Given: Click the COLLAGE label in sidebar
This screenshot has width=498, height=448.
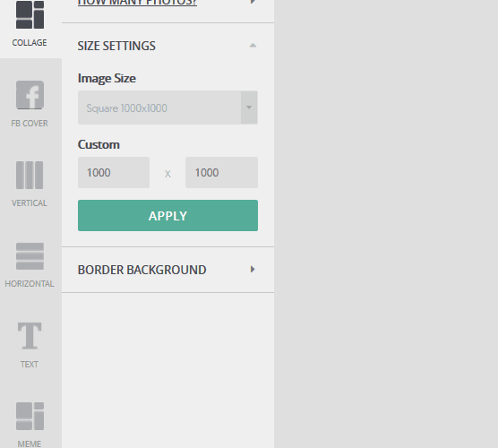Looking at the screenshot, I should point(30,43).
